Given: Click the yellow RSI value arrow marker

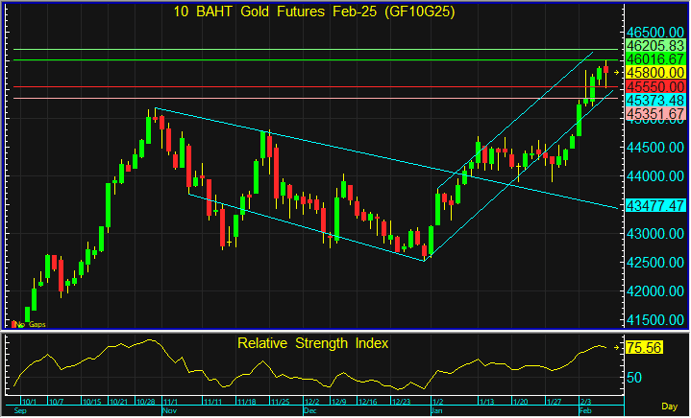Looking at the screenshot, I should click(618, 349).
